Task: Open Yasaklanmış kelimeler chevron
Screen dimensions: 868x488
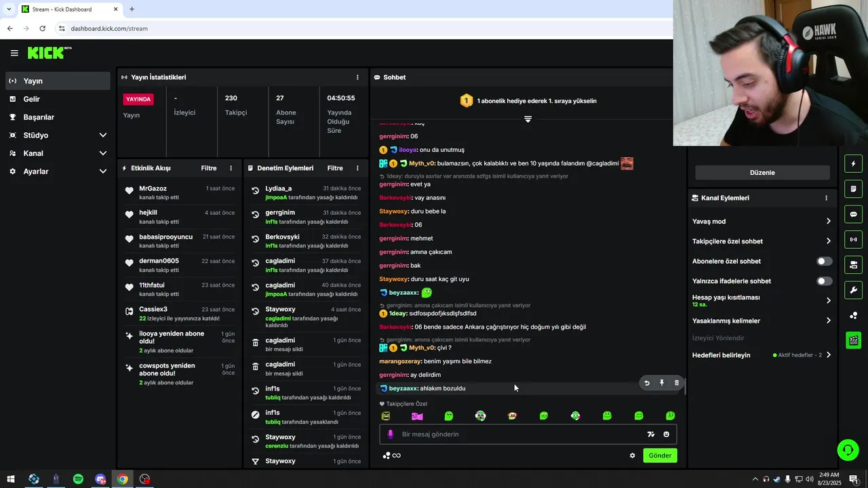Action: point(828,321)
